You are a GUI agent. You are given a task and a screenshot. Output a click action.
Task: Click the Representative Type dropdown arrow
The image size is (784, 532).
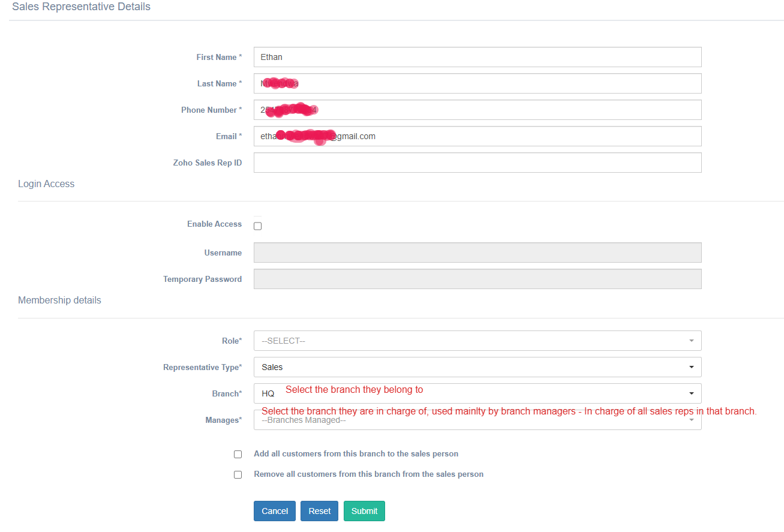coord(691,367)
